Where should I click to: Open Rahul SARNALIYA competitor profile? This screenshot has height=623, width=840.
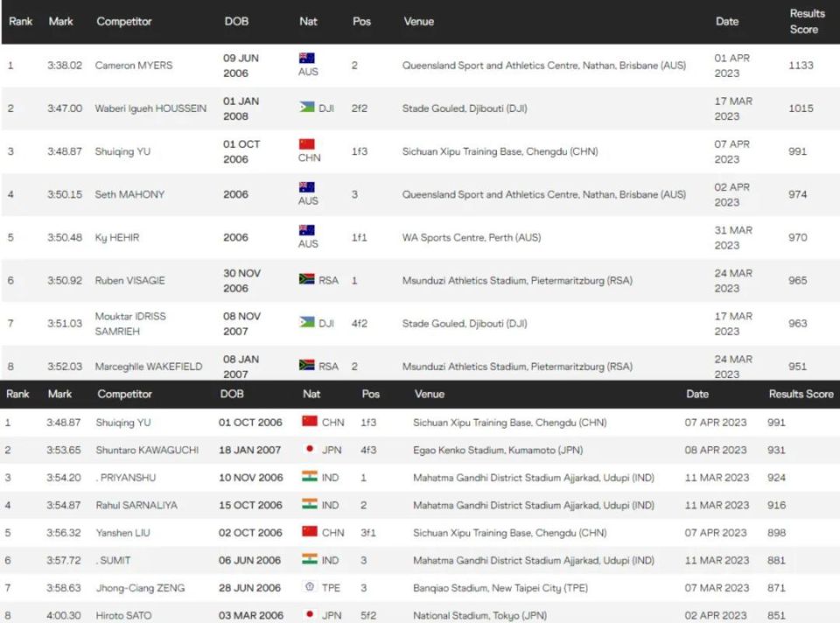[136, 505]
